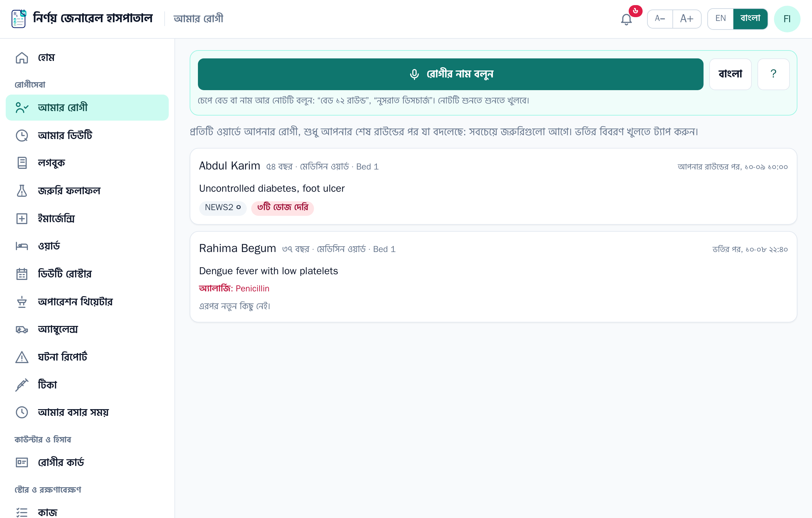Open জরুরি ফলাফল flask icon
Viewport: 812px width, 518px height.
22,191
